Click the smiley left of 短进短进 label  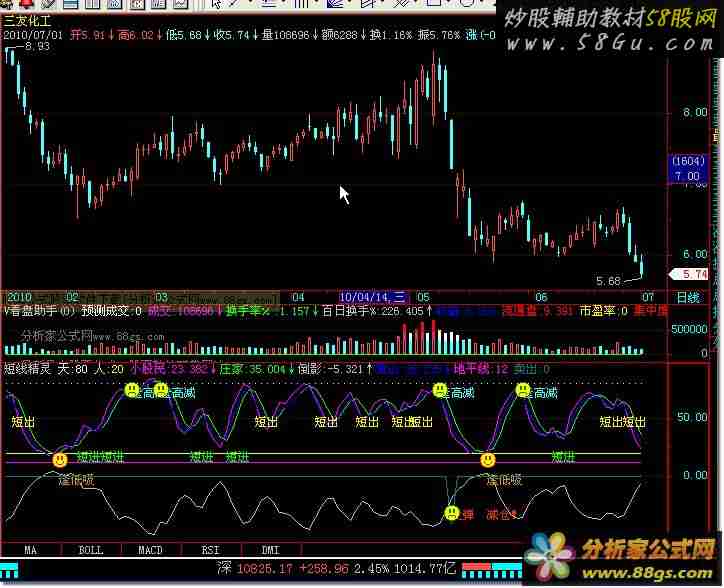coord(60,460)
